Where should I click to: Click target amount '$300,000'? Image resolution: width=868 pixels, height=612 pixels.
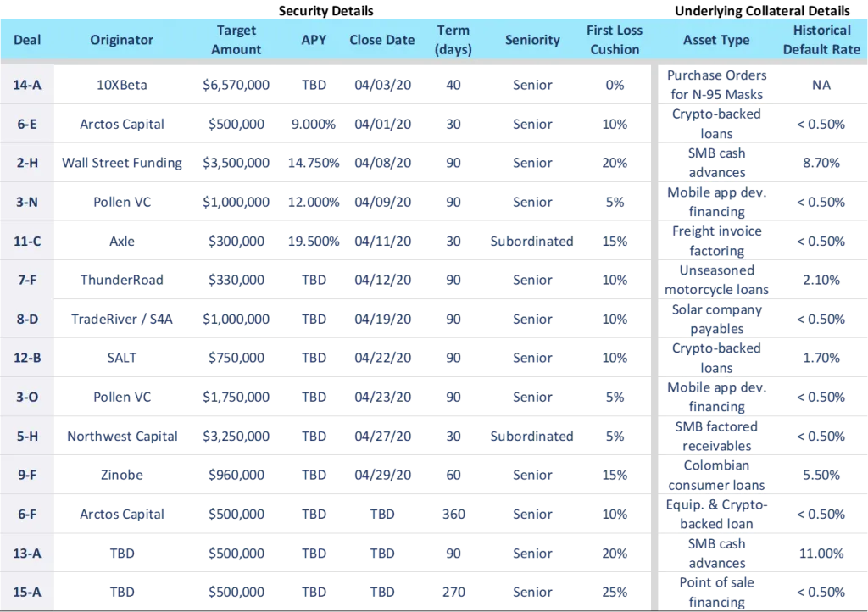coord(236,242)
